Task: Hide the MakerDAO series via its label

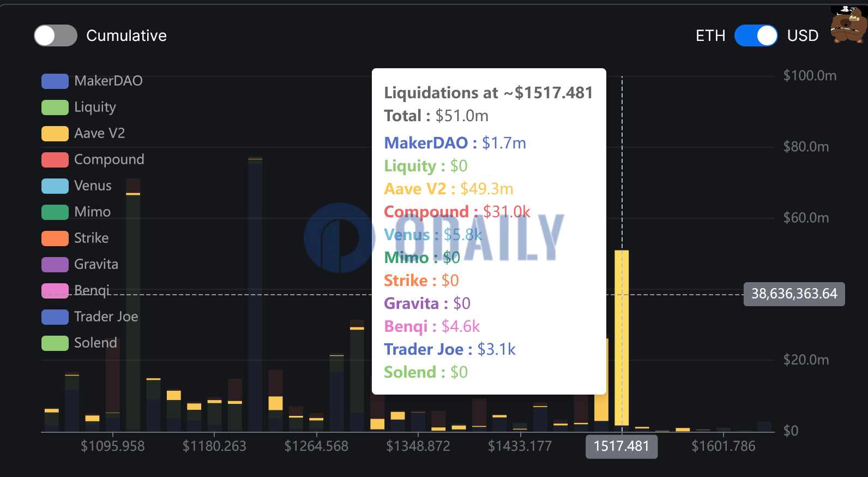Action: click(108, 81)
